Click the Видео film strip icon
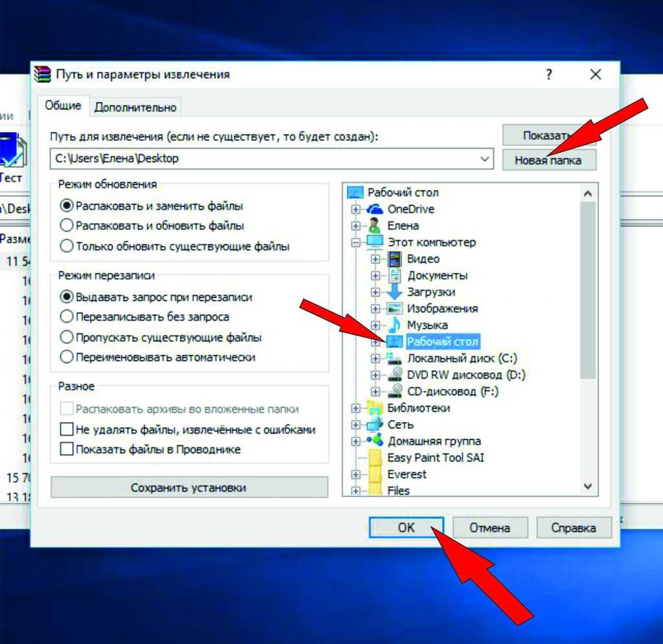 click(394, 259)
